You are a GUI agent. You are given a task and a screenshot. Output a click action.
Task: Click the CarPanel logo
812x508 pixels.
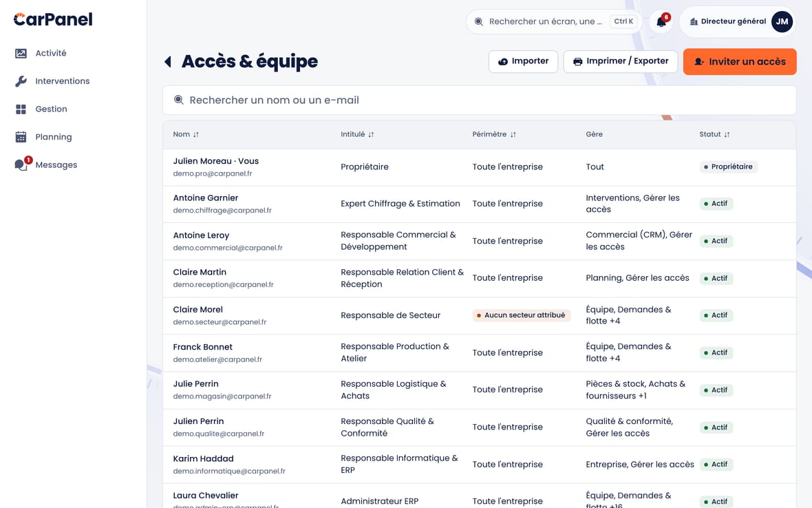pyautogui.click(x=53, y=20)
